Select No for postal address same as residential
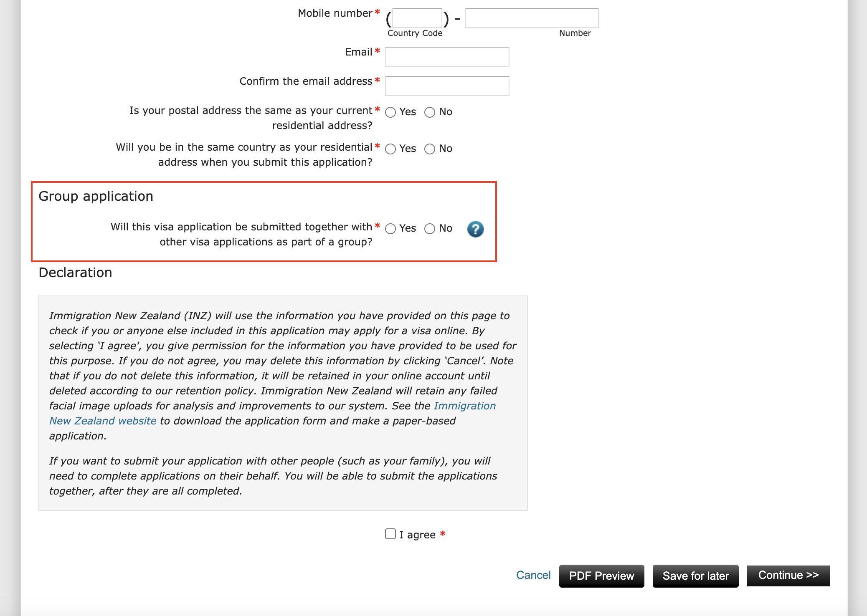The image size is (867, 616). point(430,112)
